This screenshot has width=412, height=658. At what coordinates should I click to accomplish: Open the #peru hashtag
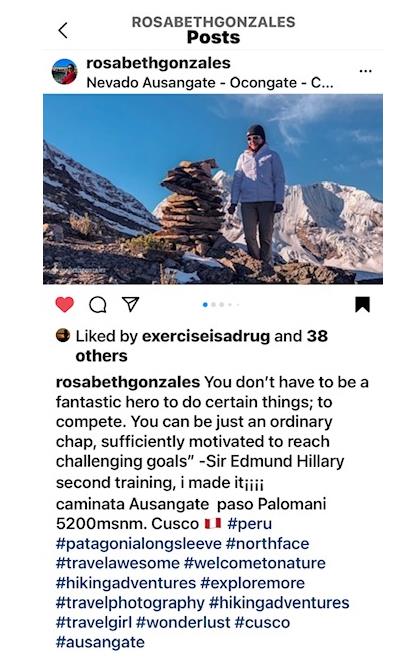250,523
